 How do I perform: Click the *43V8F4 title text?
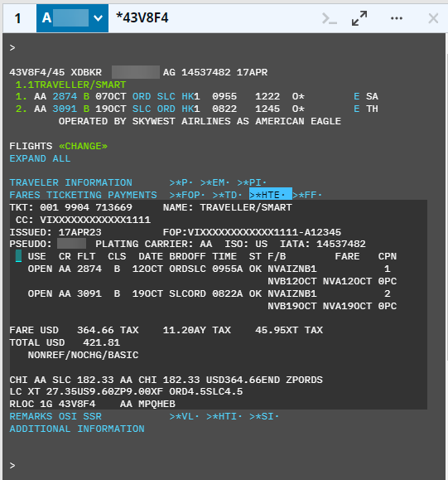point(142,18)
